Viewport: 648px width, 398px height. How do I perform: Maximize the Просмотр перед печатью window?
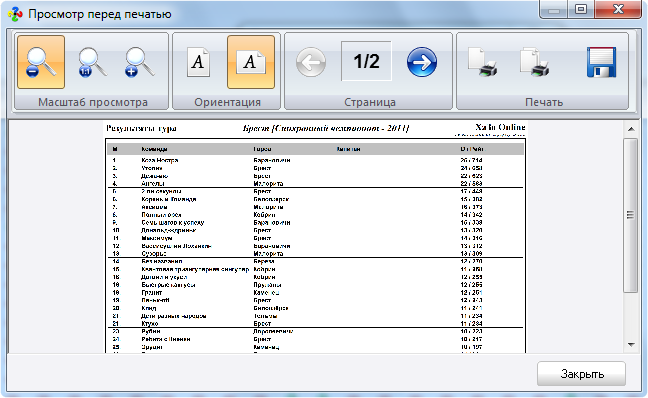(x=581, y=10)
